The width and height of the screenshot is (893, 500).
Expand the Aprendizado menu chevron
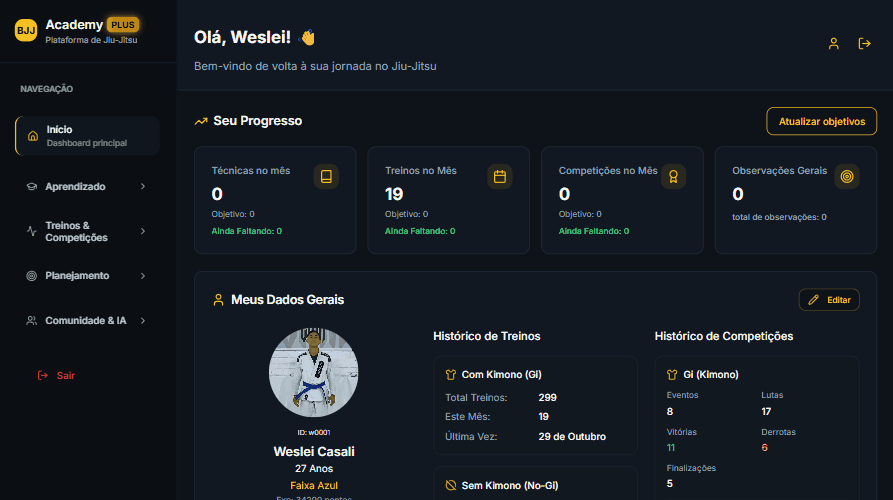(x=143, y=187)
